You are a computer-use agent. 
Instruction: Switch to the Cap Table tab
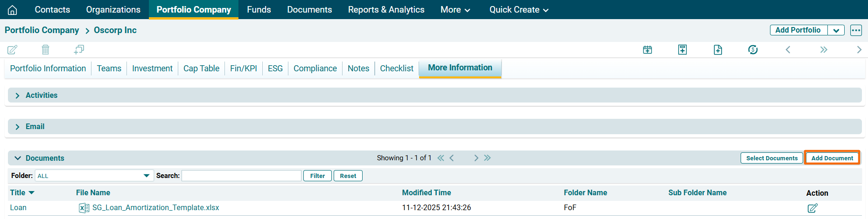pos(201,68)
